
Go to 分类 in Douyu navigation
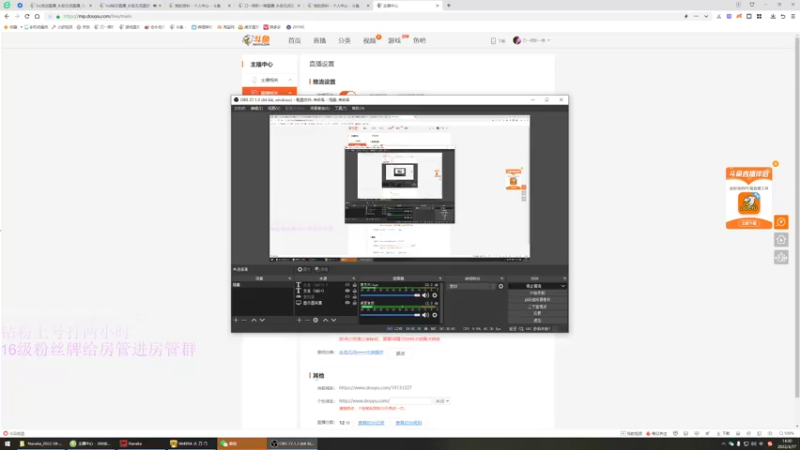point(344,40)
